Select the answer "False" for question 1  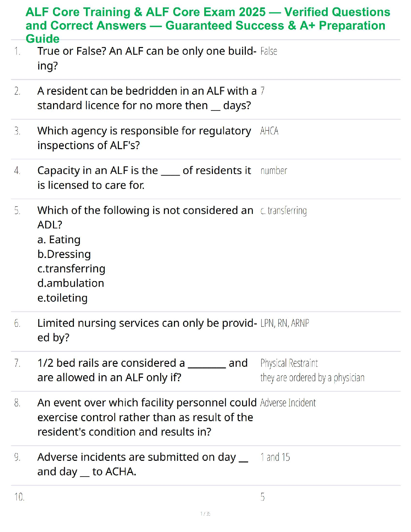coord(269,51)
